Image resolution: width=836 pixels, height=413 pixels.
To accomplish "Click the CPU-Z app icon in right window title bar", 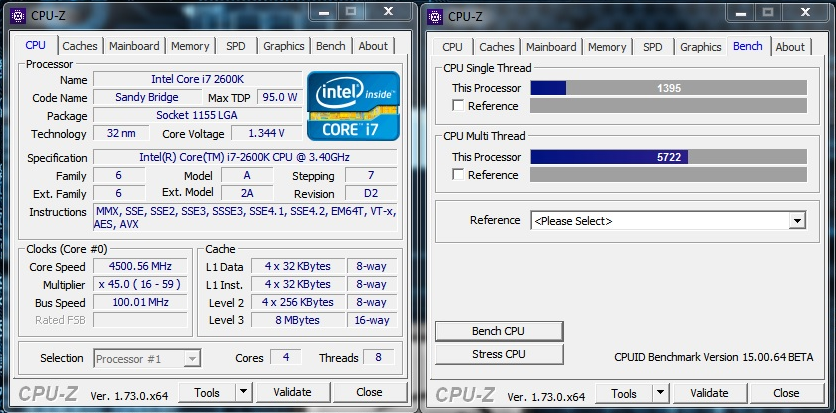I will pyautogui.click(x=435, y=15).
